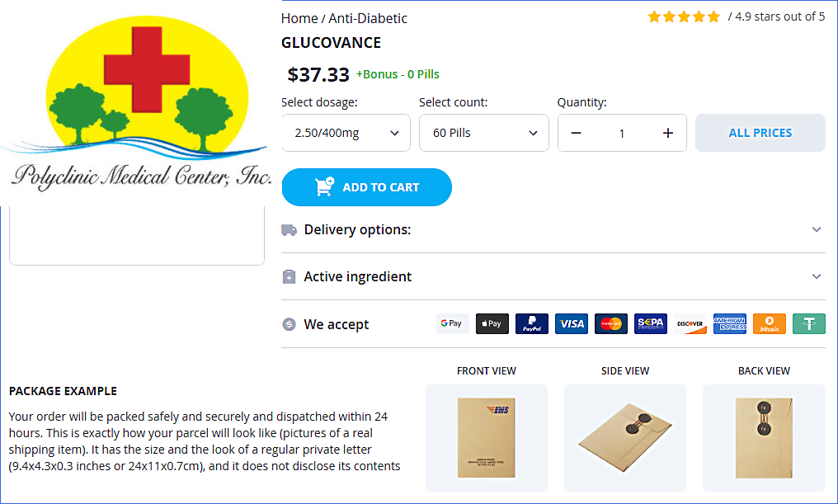This screenshot has height=504, width=838.
Task: Select the Bitcoin payment icon
Action: coord(770,324)
